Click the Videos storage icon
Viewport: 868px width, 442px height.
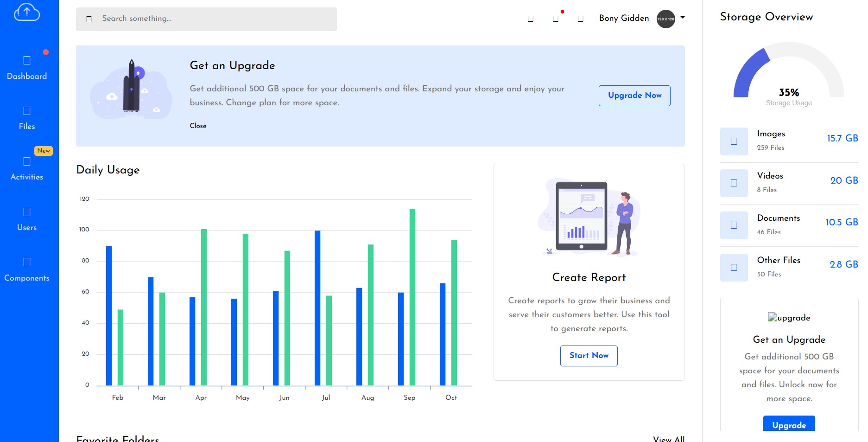click(734, 183)
